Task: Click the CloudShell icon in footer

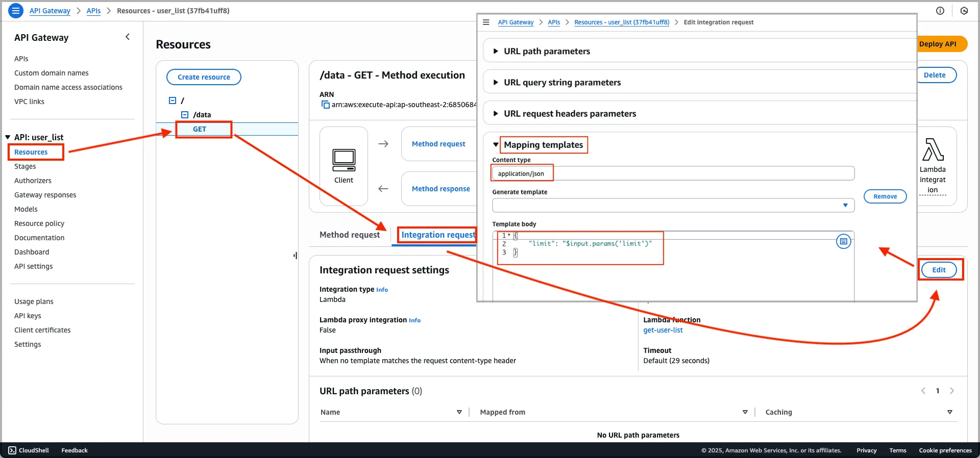Action: 12,450
